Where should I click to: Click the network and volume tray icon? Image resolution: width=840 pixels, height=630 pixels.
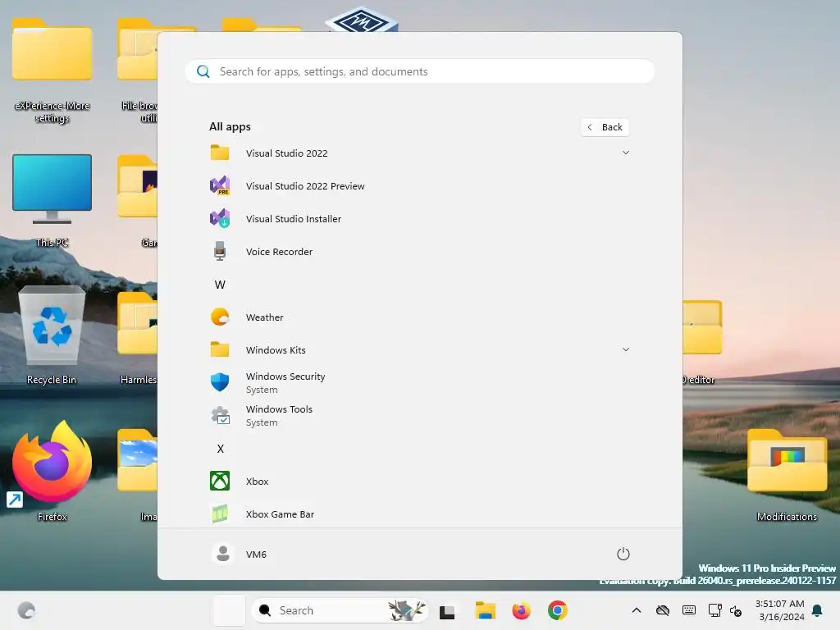[x=724, y=610]
